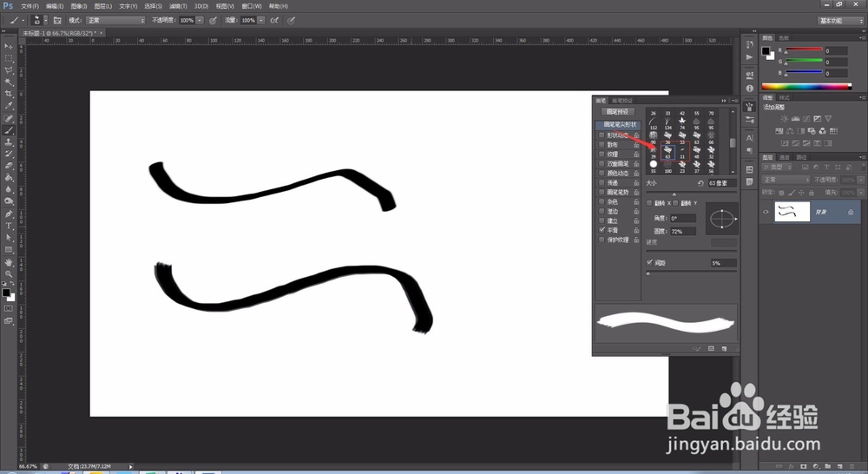Toggle Quick Mask mode icon
The width and height of the screenshot is (868, 474).
[x=9, y=308]
